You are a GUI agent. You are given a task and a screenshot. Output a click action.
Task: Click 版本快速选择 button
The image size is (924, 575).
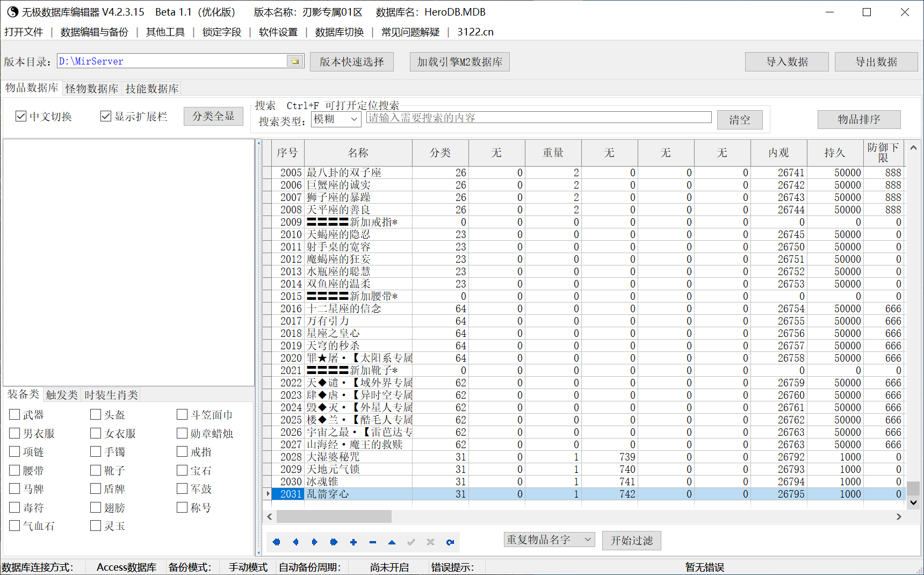[352, 62]
